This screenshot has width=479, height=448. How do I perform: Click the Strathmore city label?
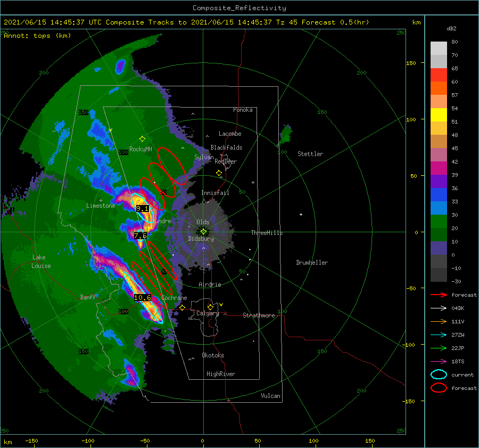[259, 315]
